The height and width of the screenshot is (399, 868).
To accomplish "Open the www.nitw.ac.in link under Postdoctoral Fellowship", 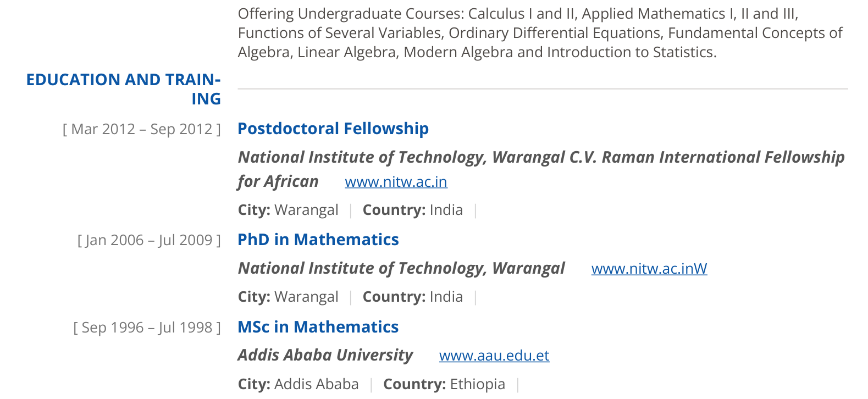I will tap(396, 182).
